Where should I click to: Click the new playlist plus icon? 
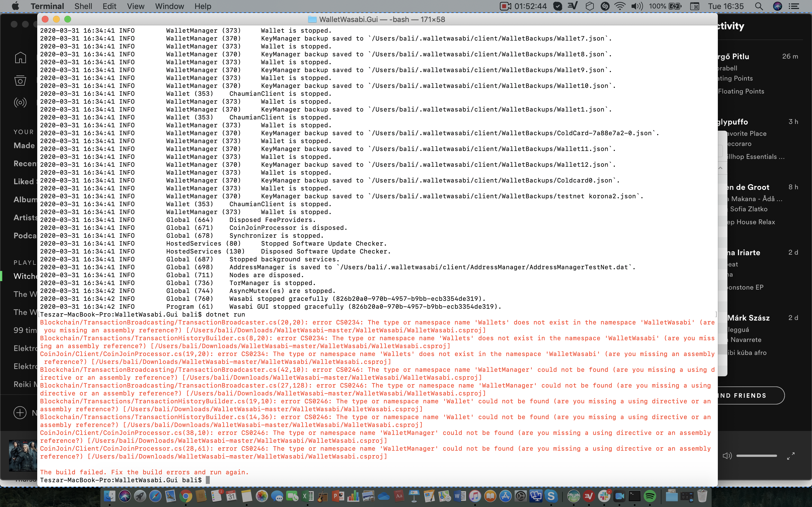pyautogui.click(x=20, y=412)
